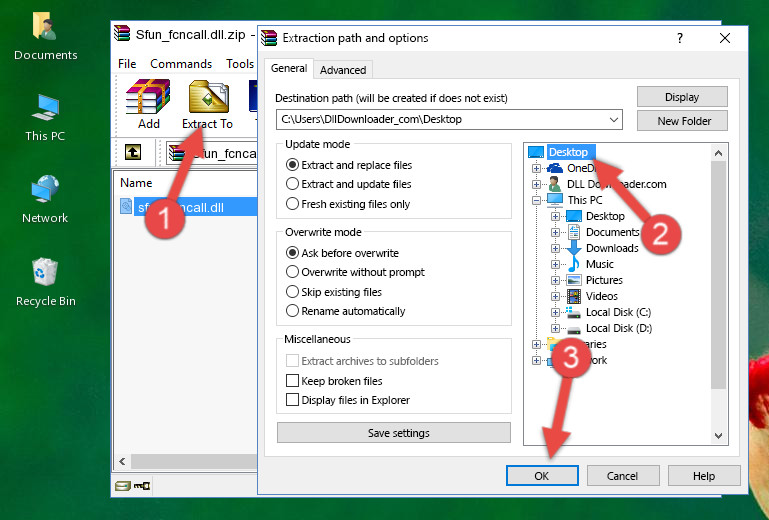Click the Help button
Image resolution: width=769 pixels, height=520 pixels.
(x=704, y=476)
